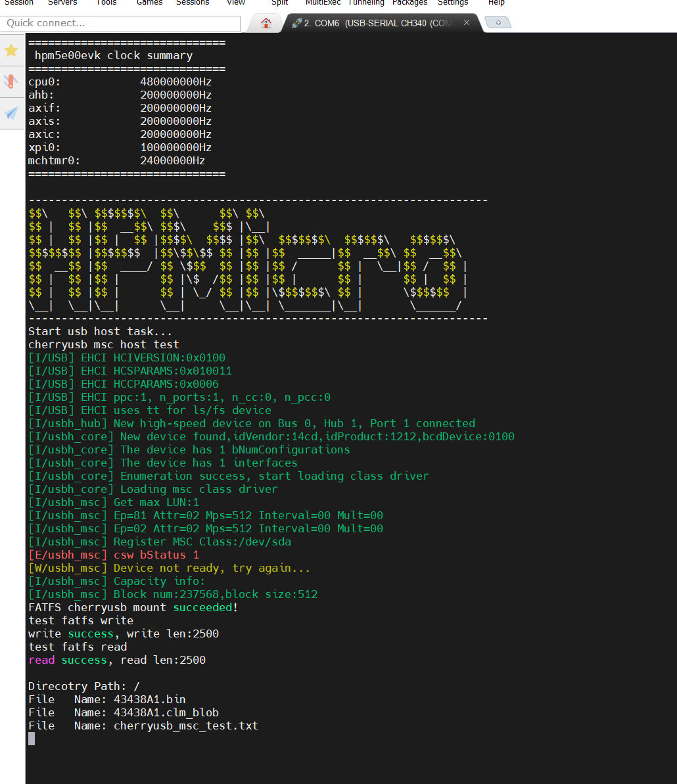Click the terminal cursor block
This screenshot has width=677, height=784.
32,739
